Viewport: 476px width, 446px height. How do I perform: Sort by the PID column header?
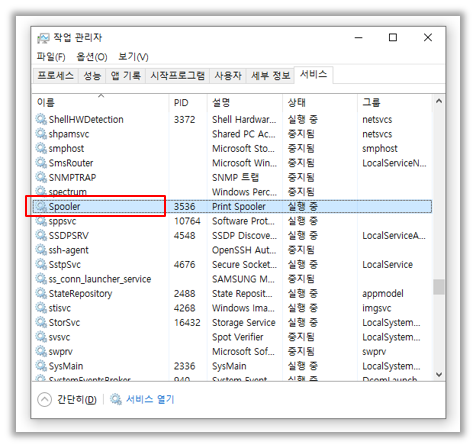188,102
